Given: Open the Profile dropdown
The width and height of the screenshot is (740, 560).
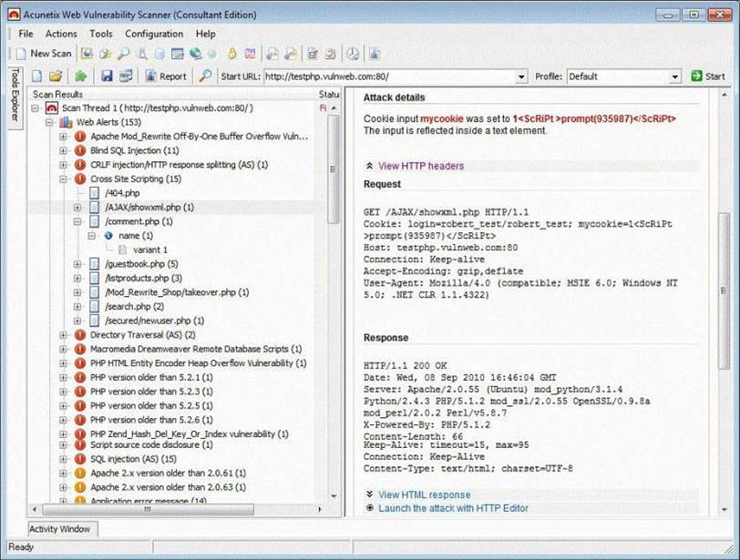Looking at the screenshot, I should click(675, 76).
